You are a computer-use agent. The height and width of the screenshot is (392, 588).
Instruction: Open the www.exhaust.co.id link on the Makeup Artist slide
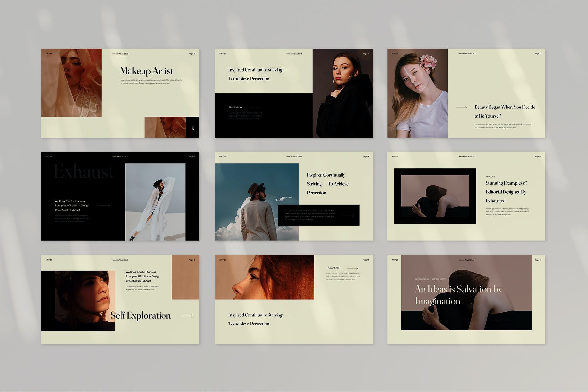(120, 54)
